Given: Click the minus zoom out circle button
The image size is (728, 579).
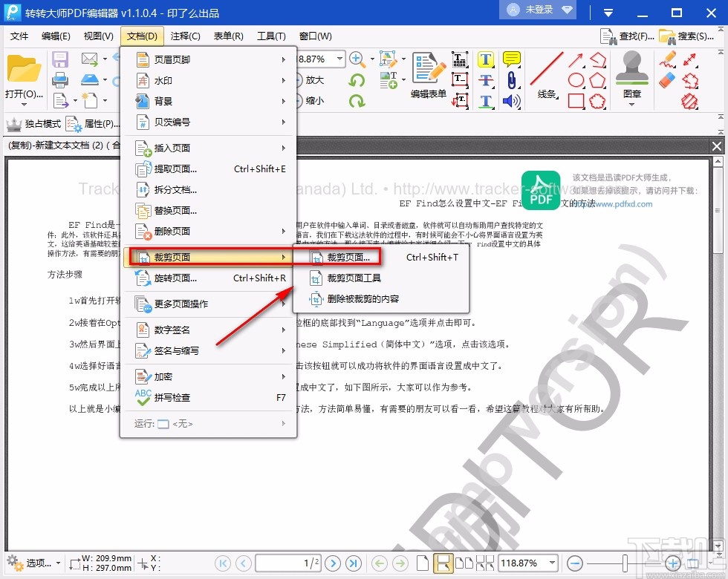Looking at the screenshot, I should point(574,563).
